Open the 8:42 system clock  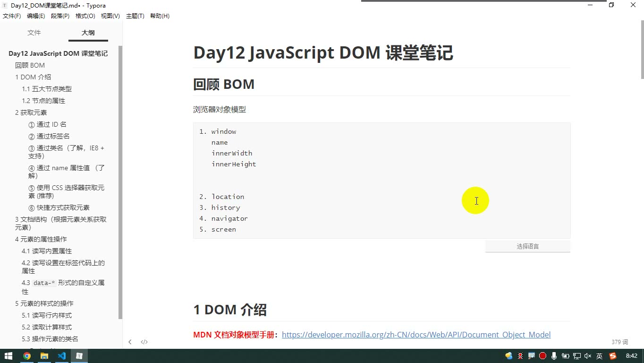tap(631, 356)
